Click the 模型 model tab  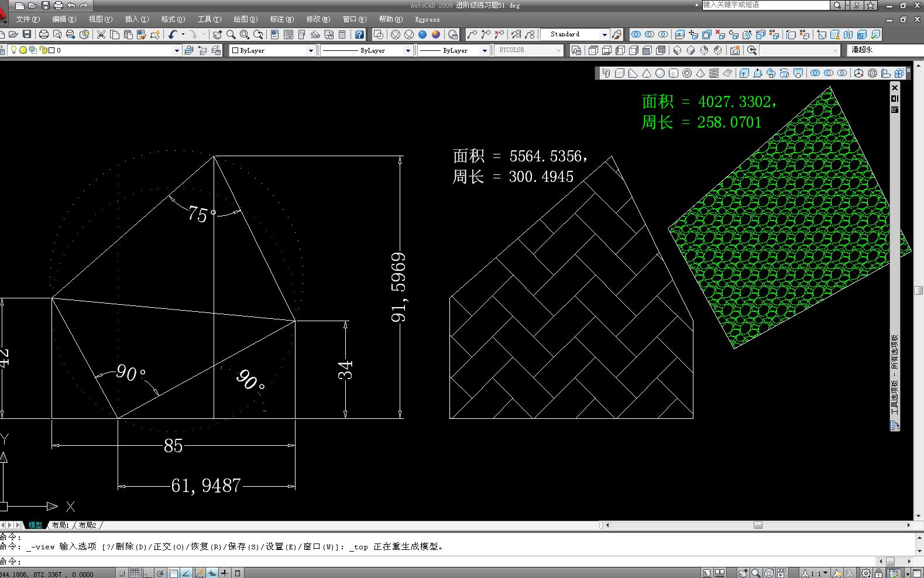click(x=35, y=525)
